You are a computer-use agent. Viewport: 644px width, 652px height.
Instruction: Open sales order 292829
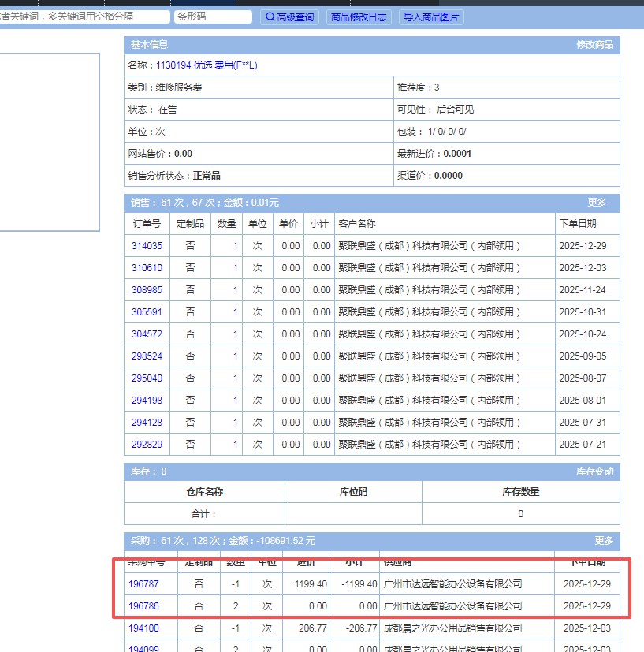[147, 445]
